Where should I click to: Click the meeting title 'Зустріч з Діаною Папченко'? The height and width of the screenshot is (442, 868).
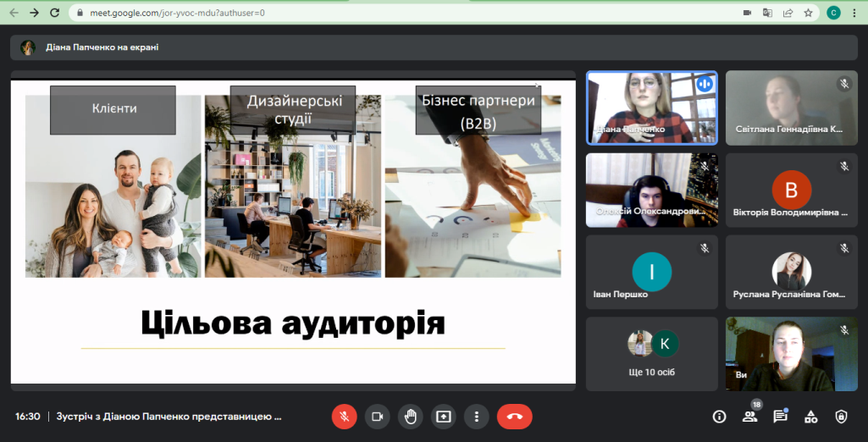coord(169,417)
